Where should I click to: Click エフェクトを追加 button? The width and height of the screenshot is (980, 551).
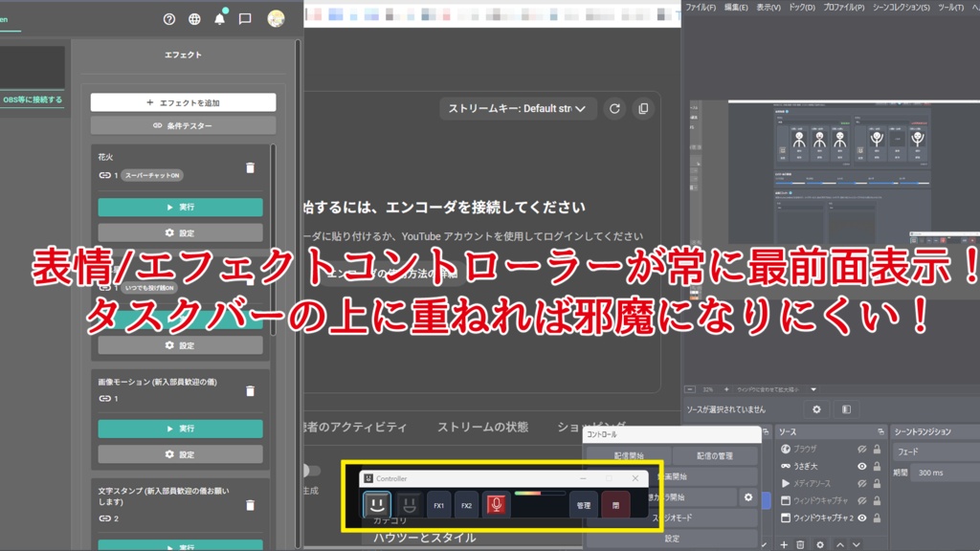pos(183,102)
